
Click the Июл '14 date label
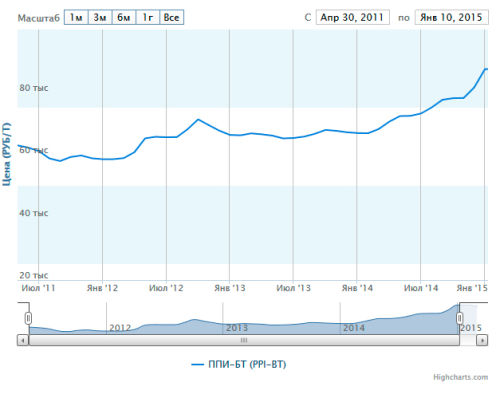click(x=421, y=288)
